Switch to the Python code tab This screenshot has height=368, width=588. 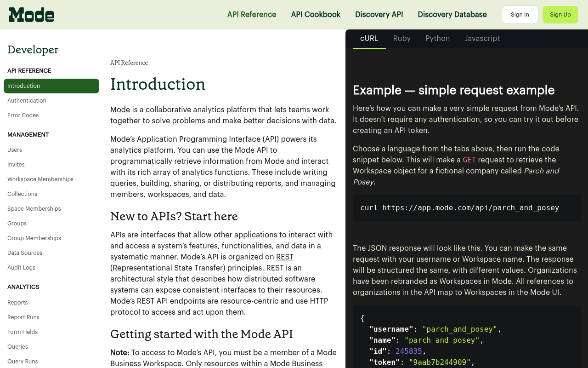438,39
